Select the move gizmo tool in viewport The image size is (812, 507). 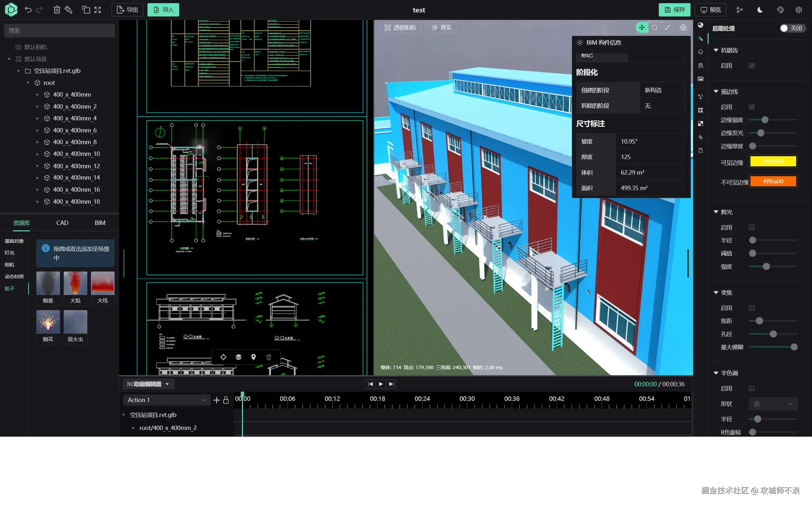tap(642, 28)
